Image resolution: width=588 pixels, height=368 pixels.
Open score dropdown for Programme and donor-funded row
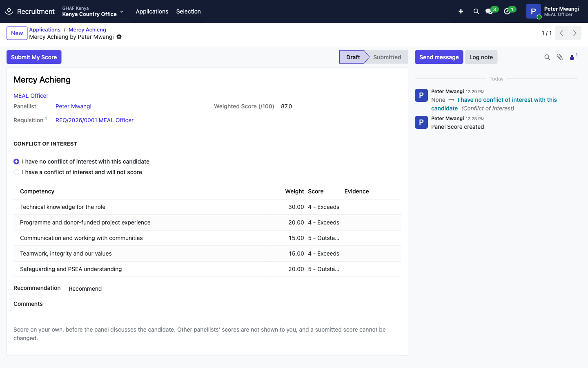[324, 222]
